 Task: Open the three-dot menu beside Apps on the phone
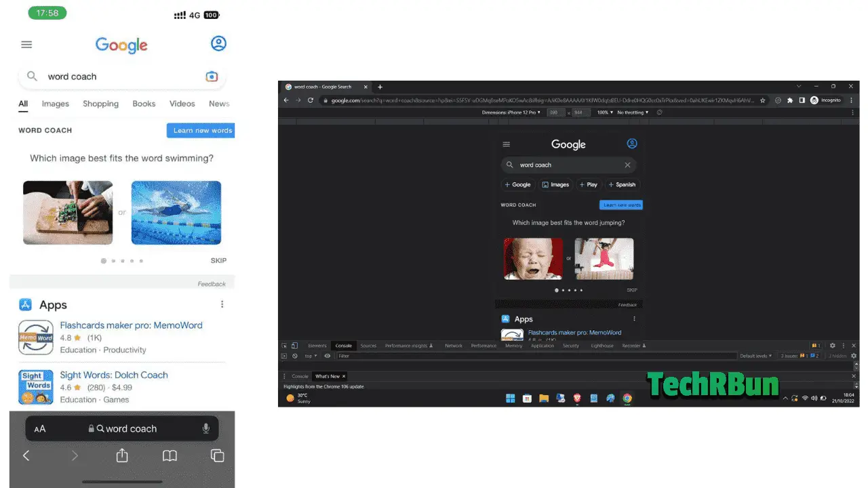[222, 304]
